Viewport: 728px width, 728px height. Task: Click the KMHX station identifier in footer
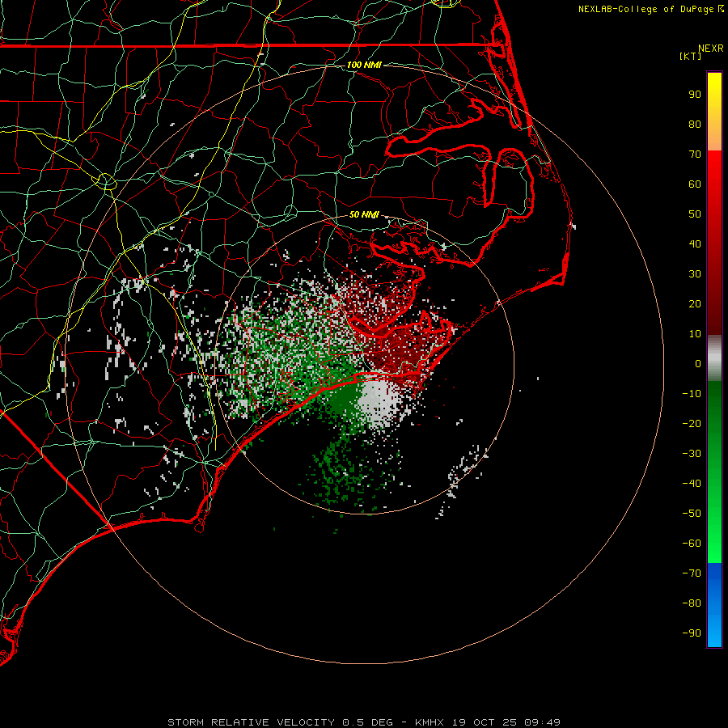click(x=430, y=722)
